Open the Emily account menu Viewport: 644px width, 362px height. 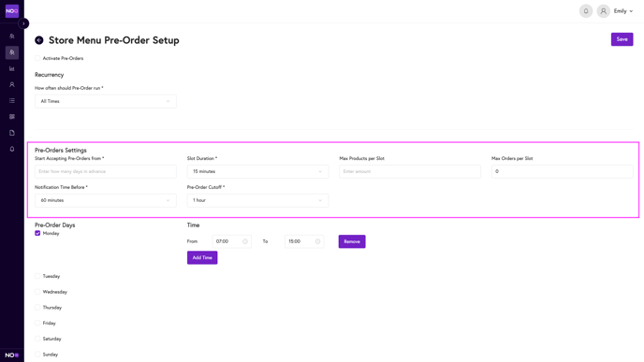(623, 11)
